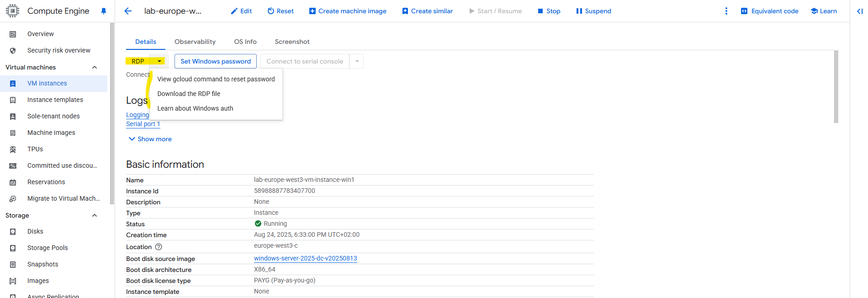This screenshot has width=868, height=298.
Task: Toggle the pin icon next to Compute Engine
Action: (x=104, y=11)
